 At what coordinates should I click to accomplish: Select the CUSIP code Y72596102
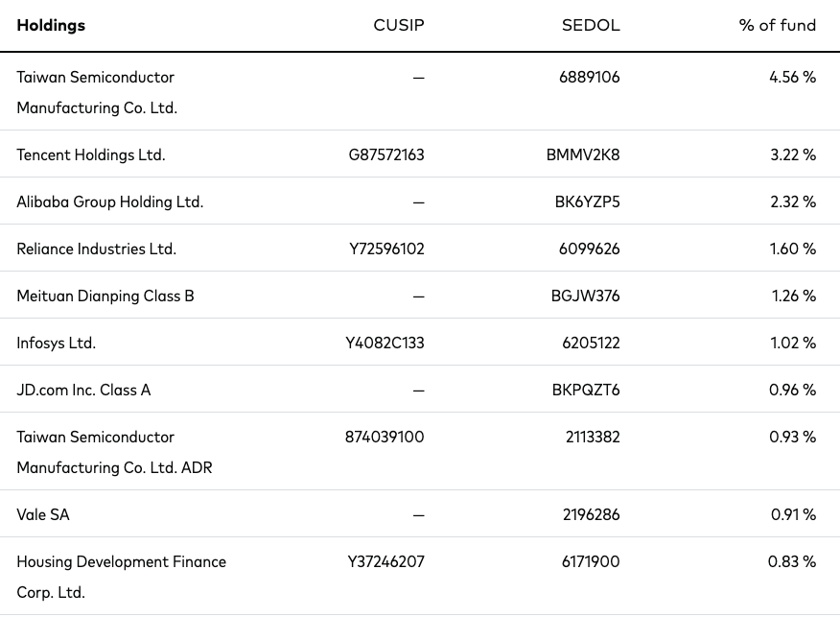(386, 249)
